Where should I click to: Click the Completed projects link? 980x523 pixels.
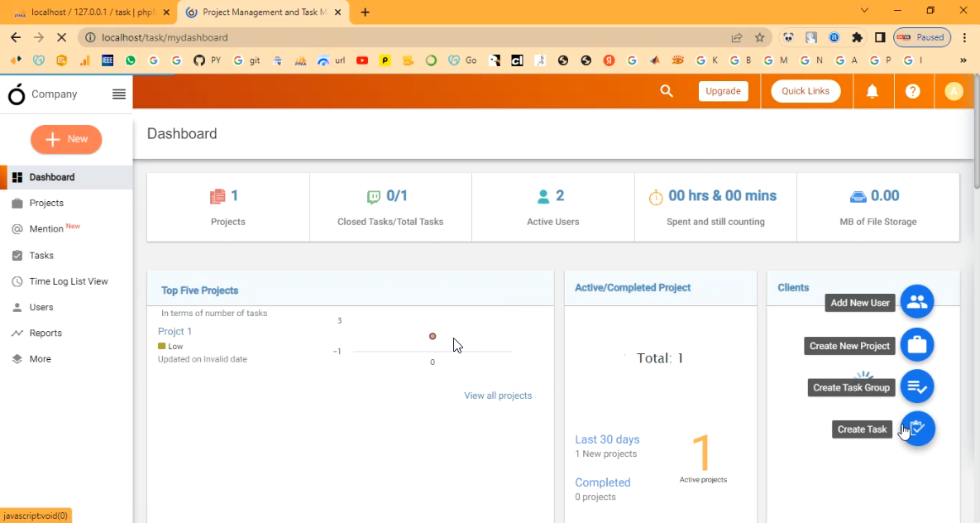(603, 482)
